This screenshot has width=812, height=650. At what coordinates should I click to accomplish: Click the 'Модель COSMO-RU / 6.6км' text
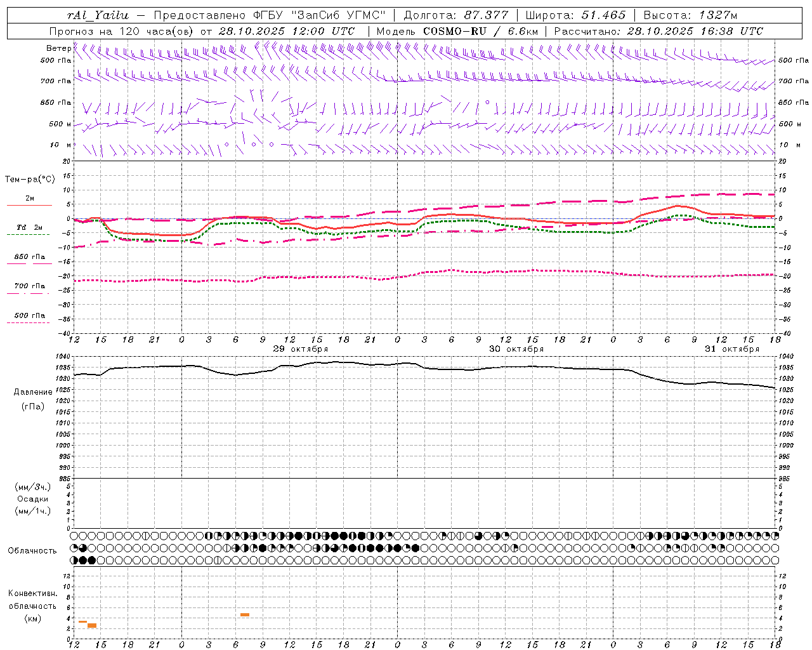[x=457, y=31]
